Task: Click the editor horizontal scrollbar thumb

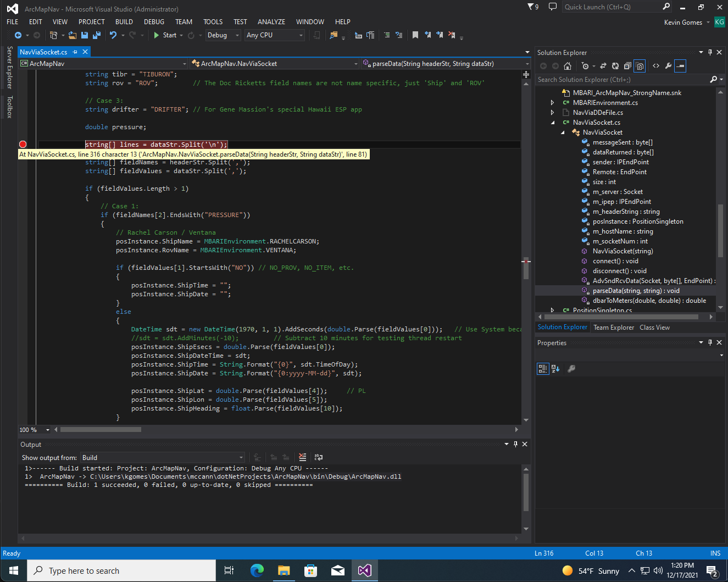Action: coord(101,430)
